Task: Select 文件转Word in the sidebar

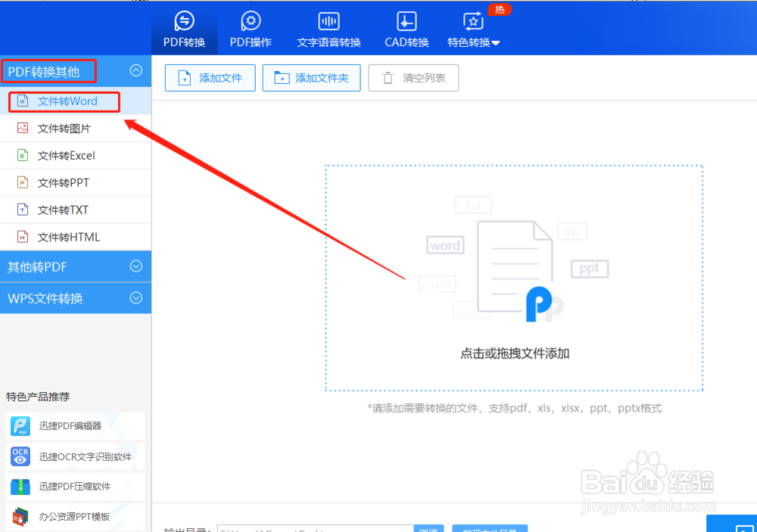Action: (63, 101)
